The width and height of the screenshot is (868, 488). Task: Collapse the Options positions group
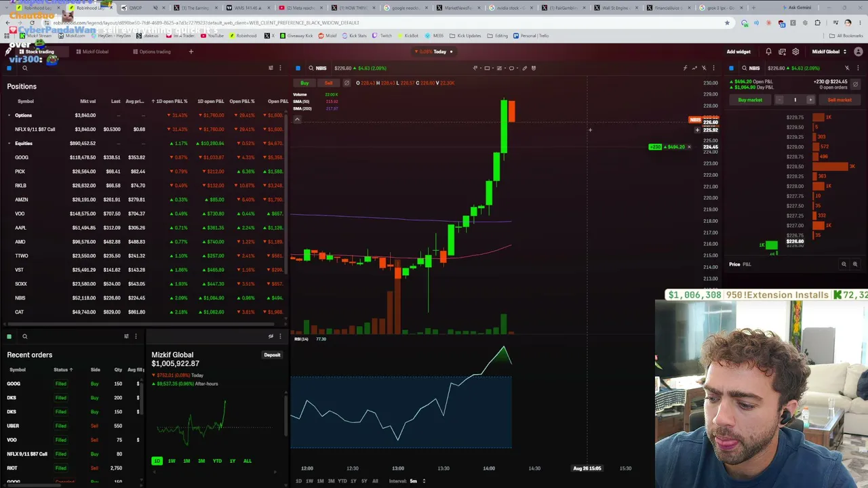(x=9, y=115)
